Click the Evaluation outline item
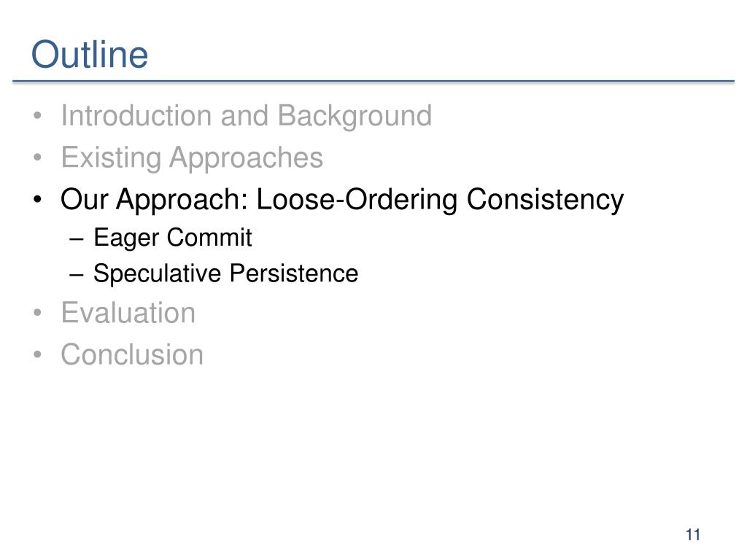This screenshot has width=747, height=560. [128, 313]
